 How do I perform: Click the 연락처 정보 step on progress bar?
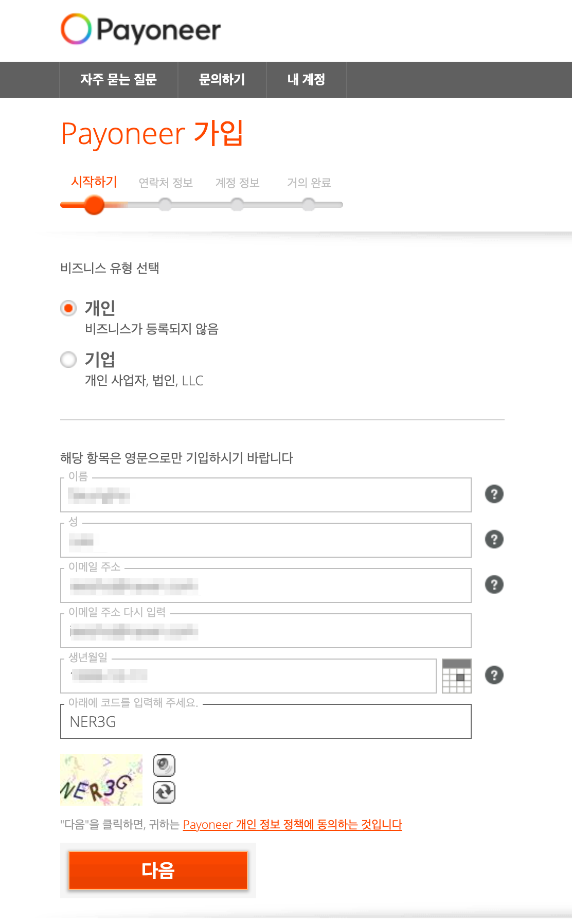point(165,205)
